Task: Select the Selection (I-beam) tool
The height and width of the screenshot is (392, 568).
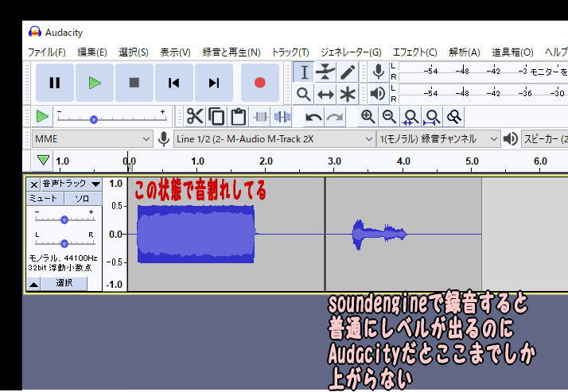Action: [x=304, y=72]
